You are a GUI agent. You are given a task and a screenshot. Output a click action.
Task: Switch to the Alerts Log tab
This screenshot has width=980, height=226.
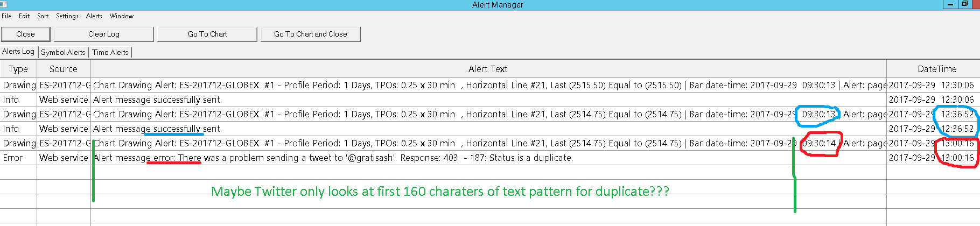click(18, 52)
